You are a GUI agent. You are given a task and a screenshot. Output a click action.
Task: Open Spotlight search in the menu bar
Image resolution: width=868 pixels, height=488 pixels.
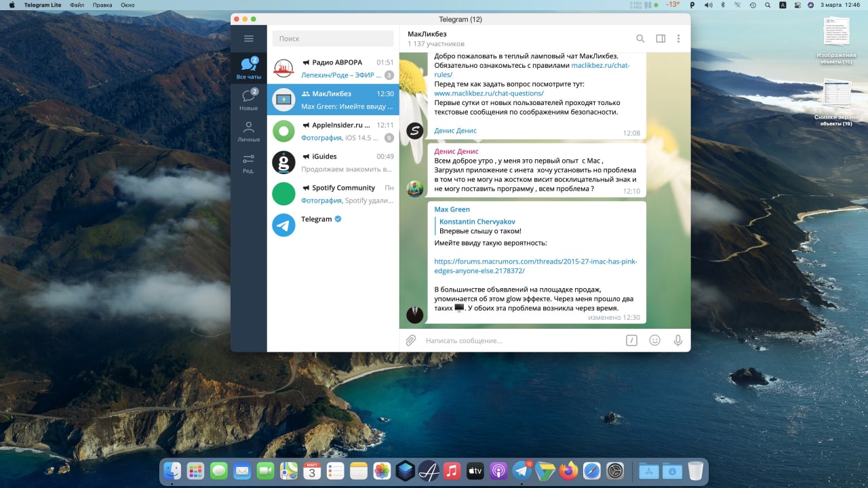coord(768,5)
